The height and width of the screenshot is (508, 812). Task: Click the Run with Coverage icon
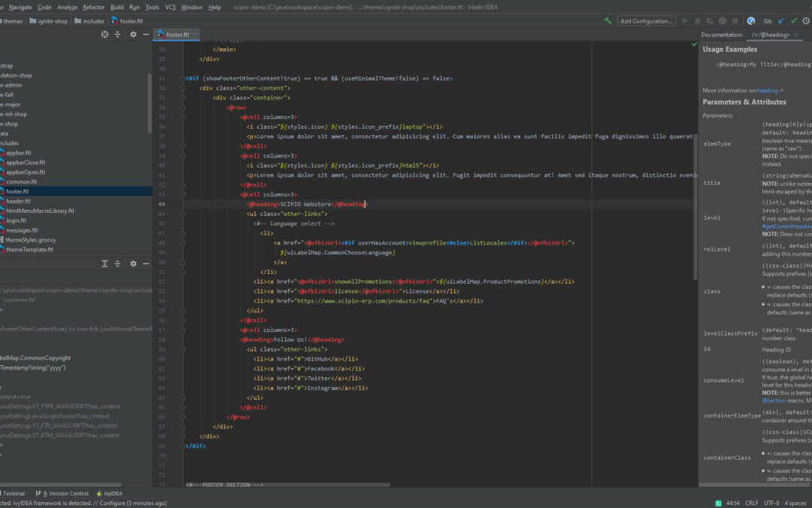[x=710, y=21]
